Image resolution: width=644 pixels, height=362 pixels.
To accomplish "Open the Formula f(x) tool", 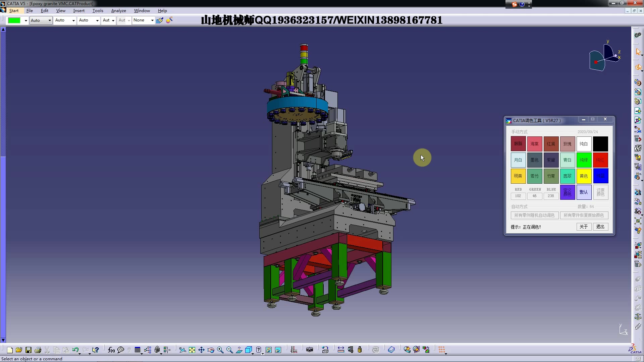I will click(x=111, y=350).
